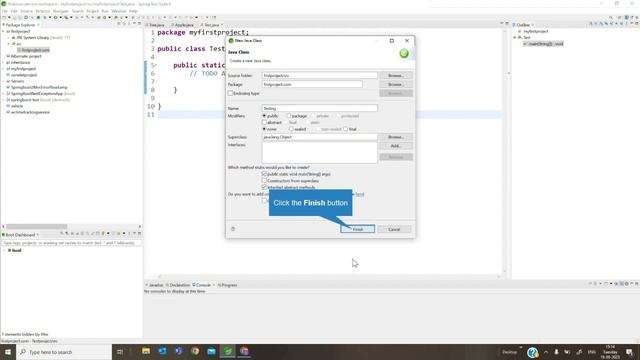This screenshot has width=640, height=360.
Task: Open the Console tab in bottom panel
Action: [203, 285]
